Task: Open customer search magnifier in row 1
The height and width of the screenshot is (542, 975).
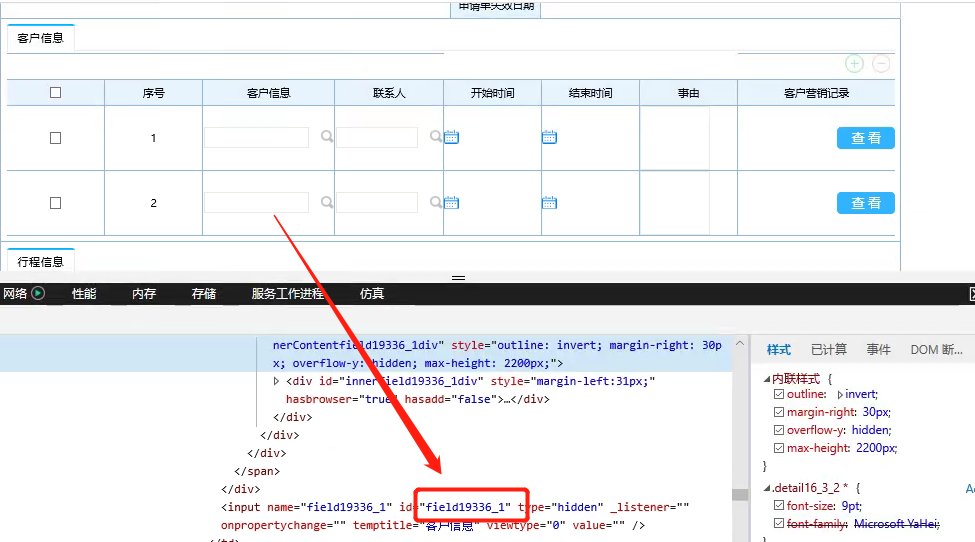Action: 326,136
